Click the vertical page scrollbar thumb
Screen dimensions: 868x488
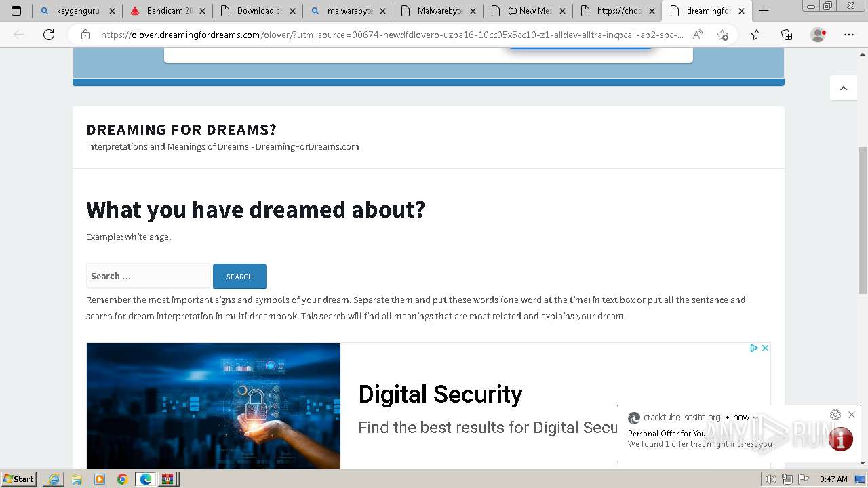point(863,220)
